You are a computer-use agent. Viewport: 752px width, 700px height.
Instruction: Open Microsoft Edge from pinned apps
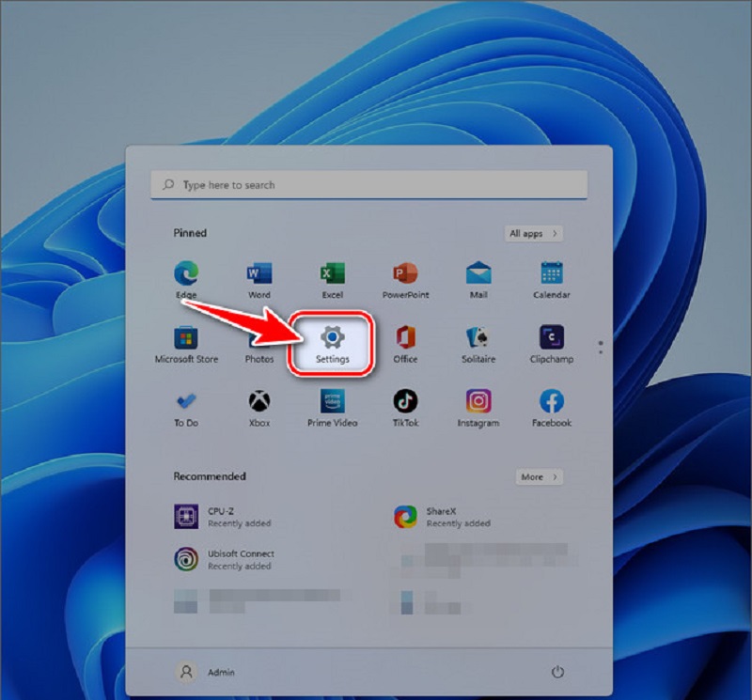pyautogui.click(x=186, y=280)
